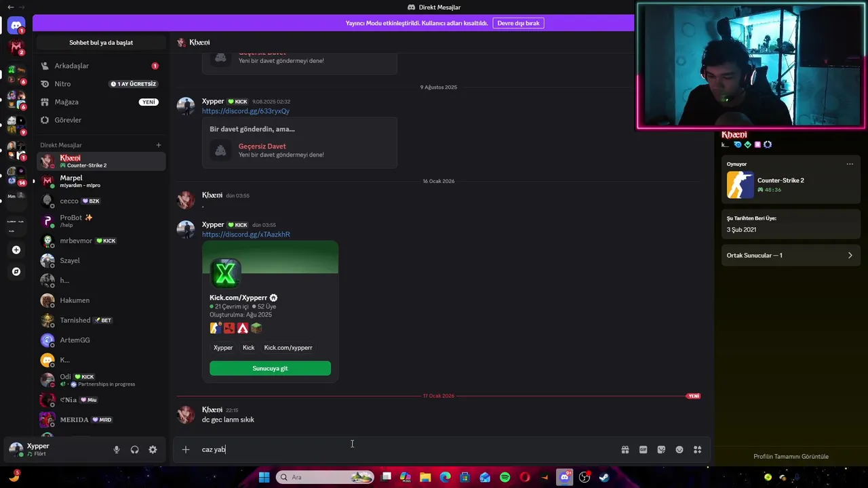868x488 pixels.
Task: Open emoji picker
Action: 679,449
